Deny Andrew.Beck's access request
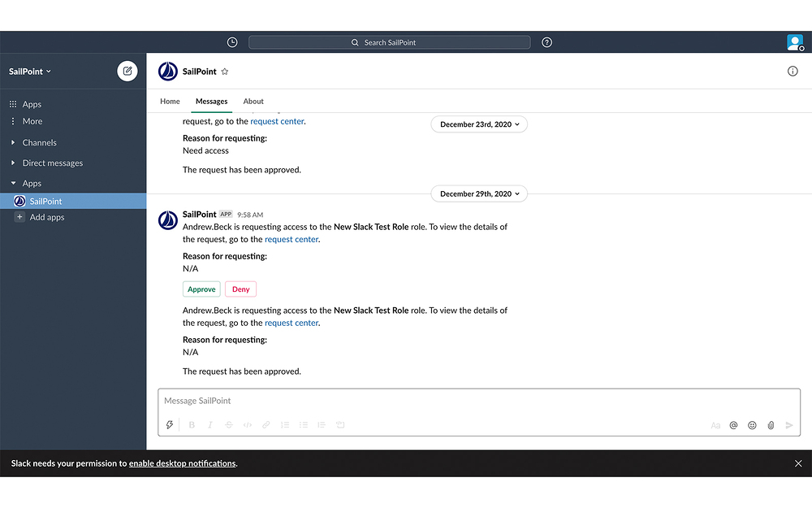The image size is (812, 508). click(x=241, y=289)
